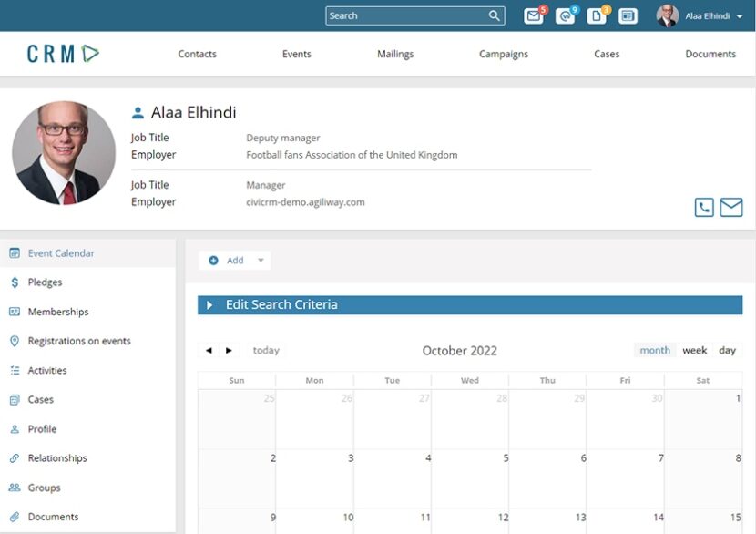Image resolution: width=756 pixels, height=534 pixels.
Task: Click the phone icon on the contact card
Action: (703, 207)
